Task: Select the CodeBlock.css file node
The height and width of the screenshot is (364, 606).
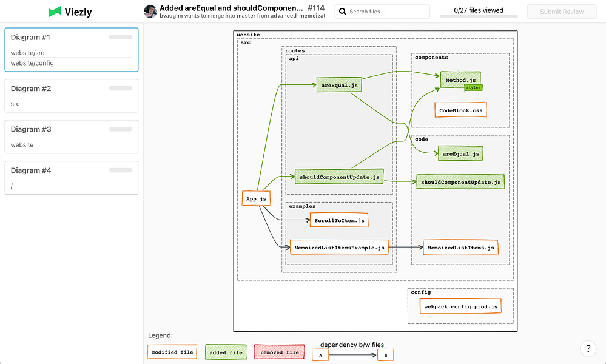Action: coord(460,110)
